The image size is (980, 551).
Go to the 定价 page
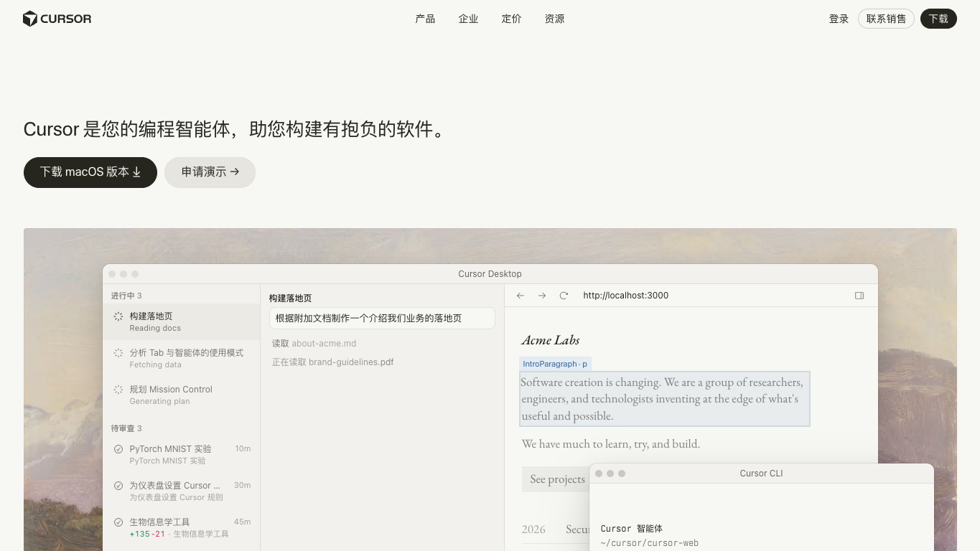511,19
